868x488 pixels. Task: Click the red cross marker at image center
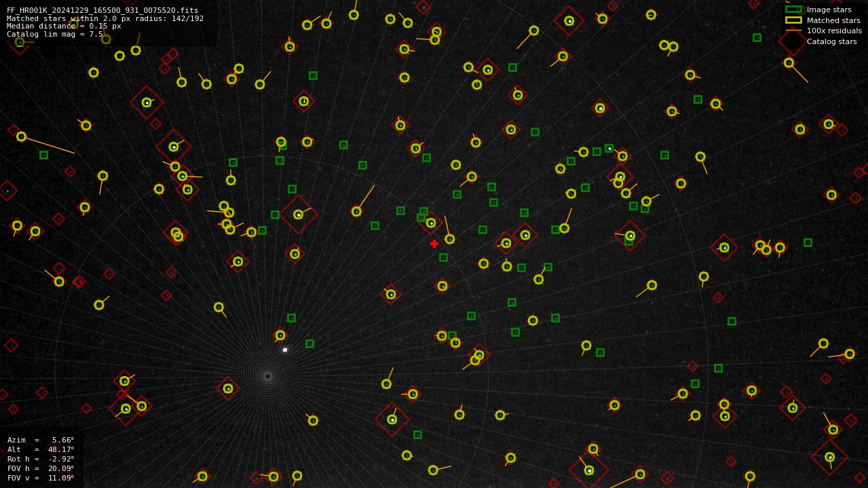434,244
